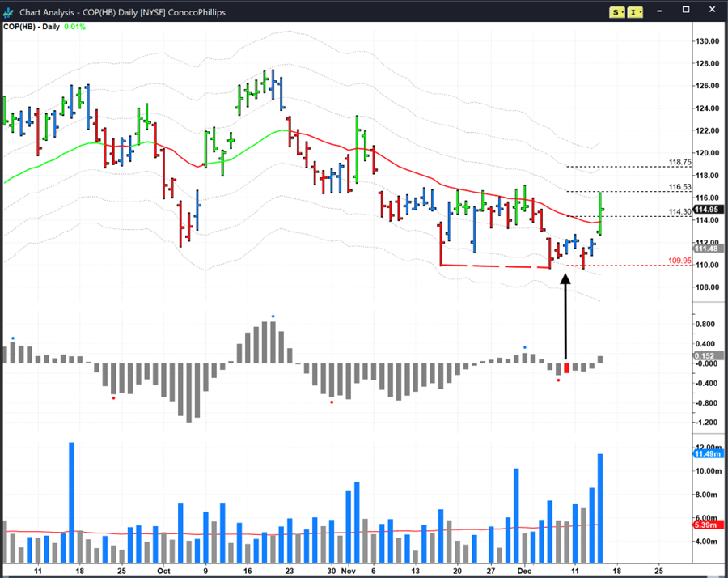Image resolution: width=728 pixels, height=578 pixels.
Task: Click the red histogram bar below the arrow
Action: click(x=566, y=368)
